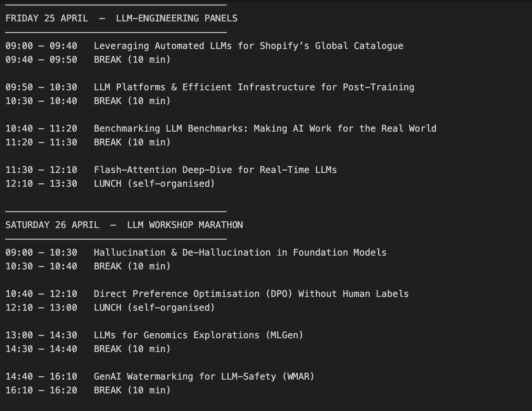Click the Hallucination & De-Hallucination session line
This screenshot has width=532, height=411.
[x=196, y=252]
